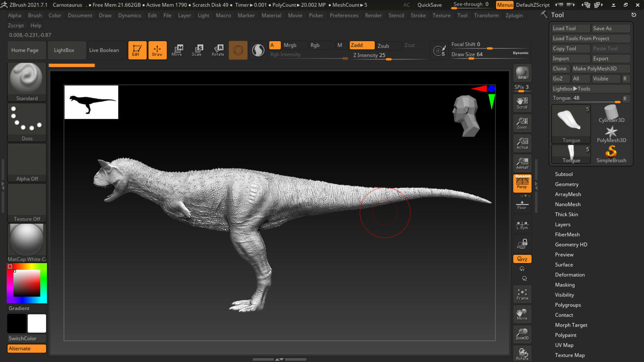Expand the Deformation section
Image resolution: width=644 pixels, height=362 pixels.
pos(570,275)
